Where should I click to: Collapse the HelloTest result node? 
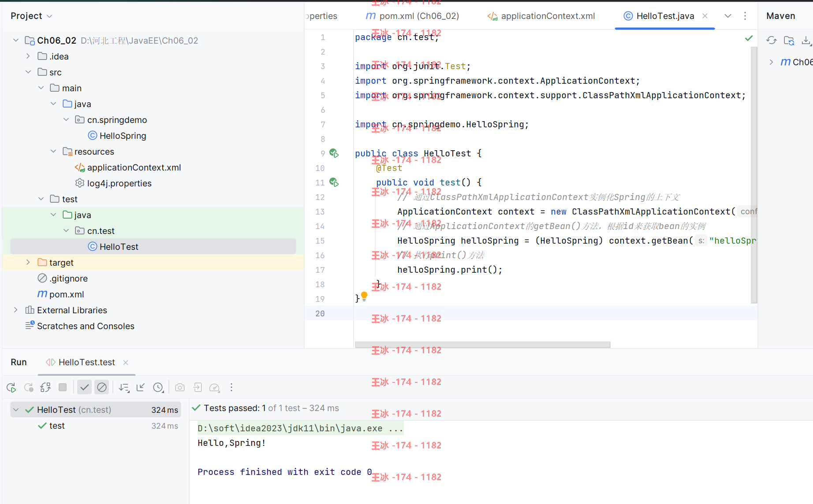(x=16, y=410)
